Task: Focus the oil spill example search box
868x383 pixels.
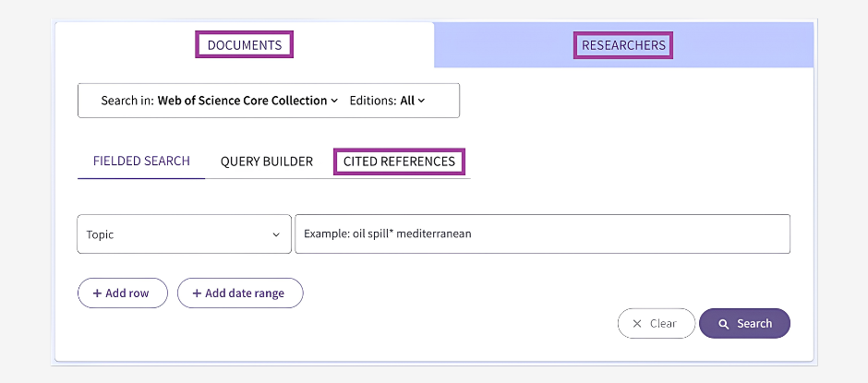Action: (543, 234)
